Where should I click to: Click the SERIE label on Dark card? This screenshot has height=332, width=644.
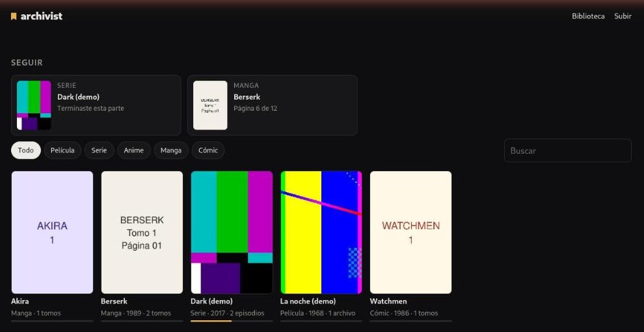[x=66, y=85]
